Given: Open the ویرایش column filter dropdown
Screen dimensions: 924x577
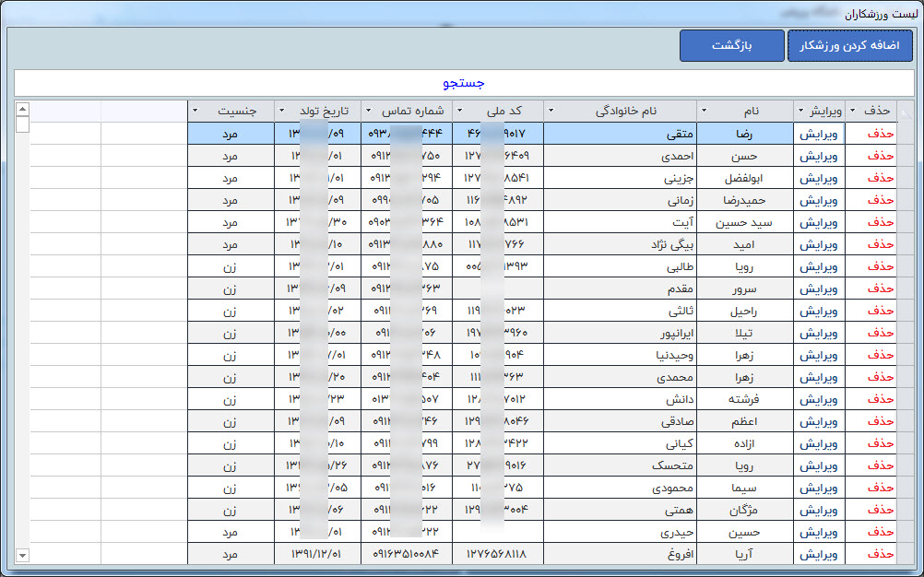Looking at the screenshot, I should tap(800, 111).
